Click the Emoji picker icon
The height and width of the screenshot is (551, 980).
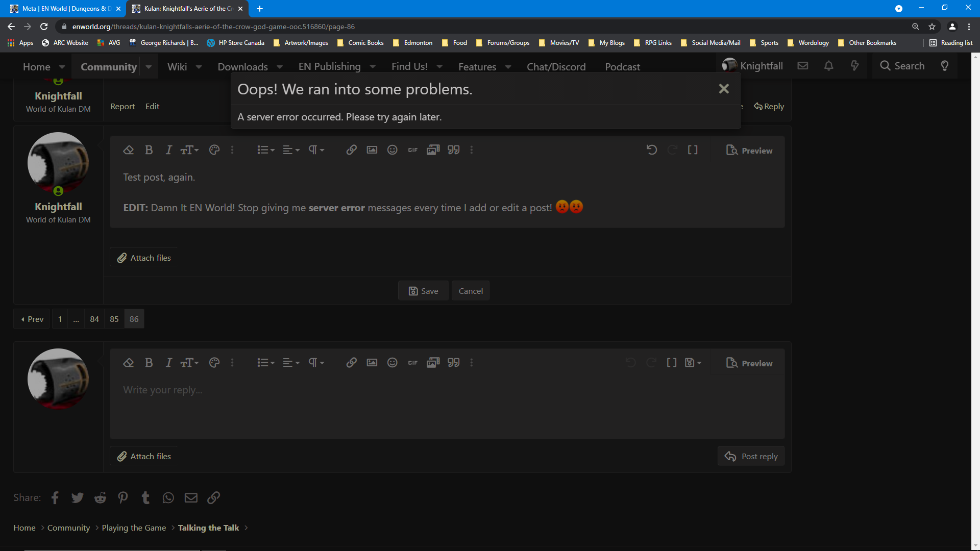coord(391,149)
